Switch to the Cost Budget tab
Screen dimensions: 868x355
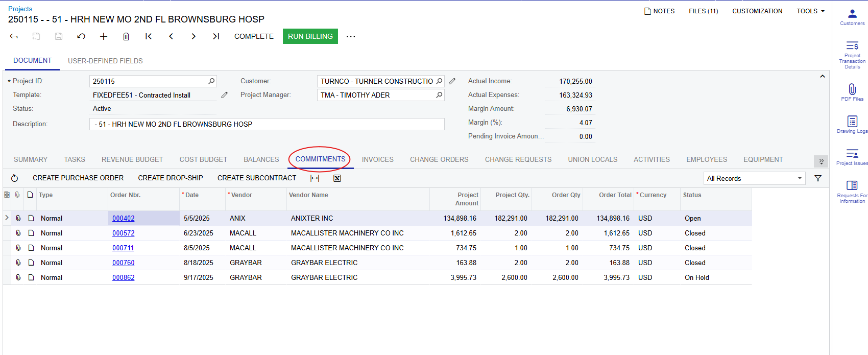click(203, 159)
